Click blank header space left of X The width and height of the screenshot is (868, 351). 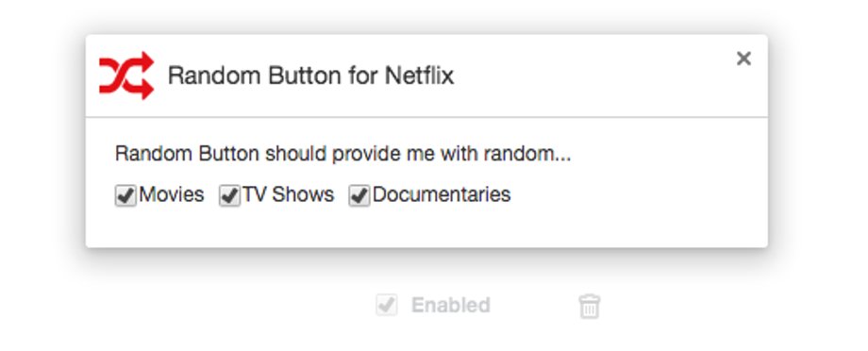[593, 75]
